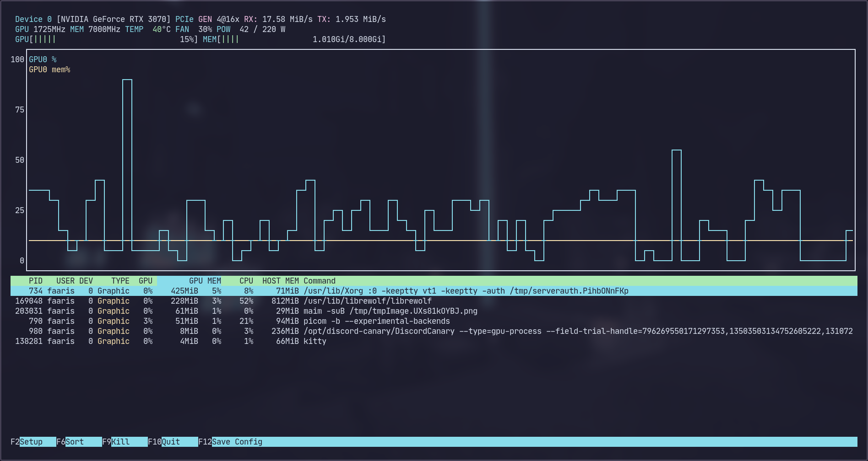Select the picom process row
This screenshot has height=461, width=868.
[434, 321]
